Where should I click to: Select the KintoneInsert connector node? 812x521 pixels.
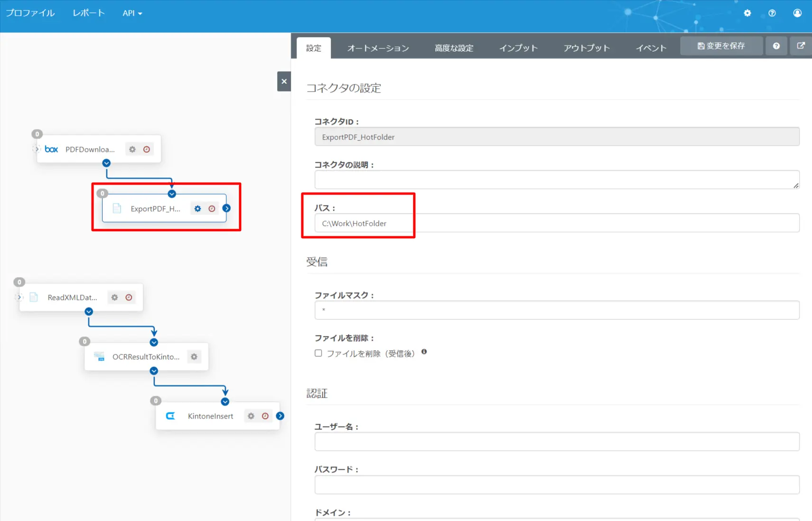[218, 416]
